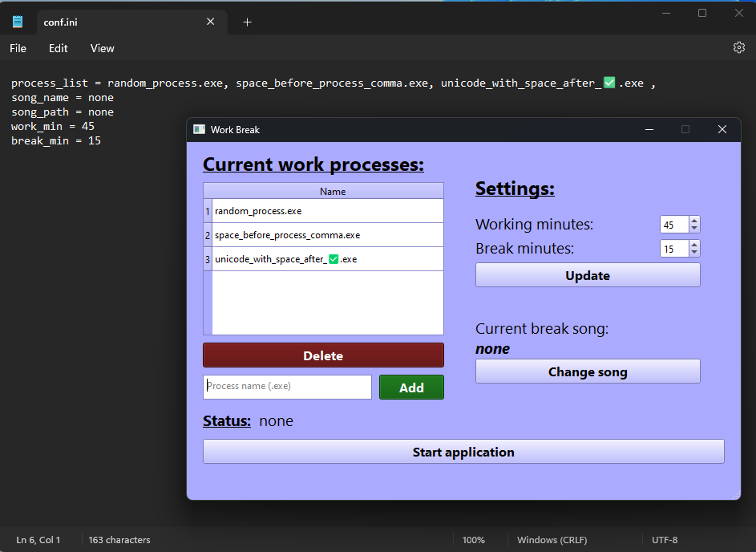Click row header number 1
The width and height of the screenshot is (756, 552).
tap(208, 211)
